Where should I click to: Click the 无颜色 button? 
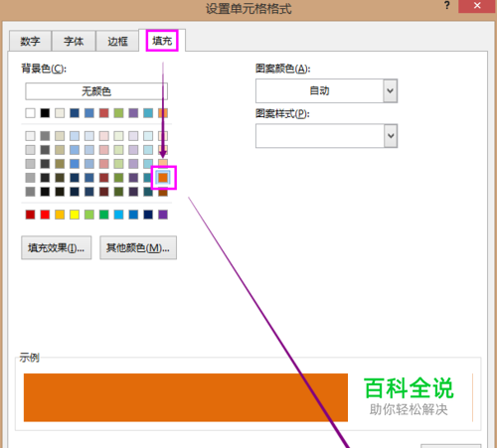pos(96,91)
